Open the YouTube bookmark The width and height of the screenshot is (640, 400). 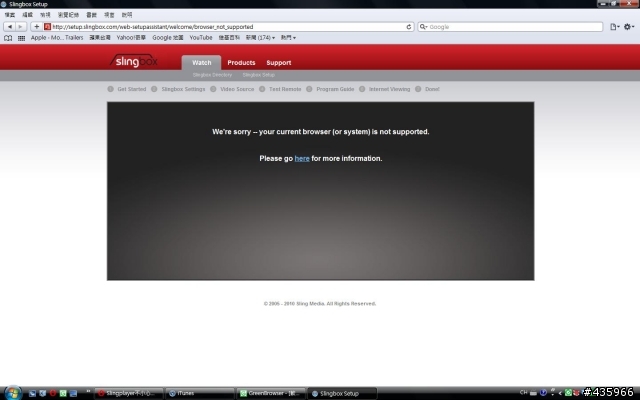(201, 38)
